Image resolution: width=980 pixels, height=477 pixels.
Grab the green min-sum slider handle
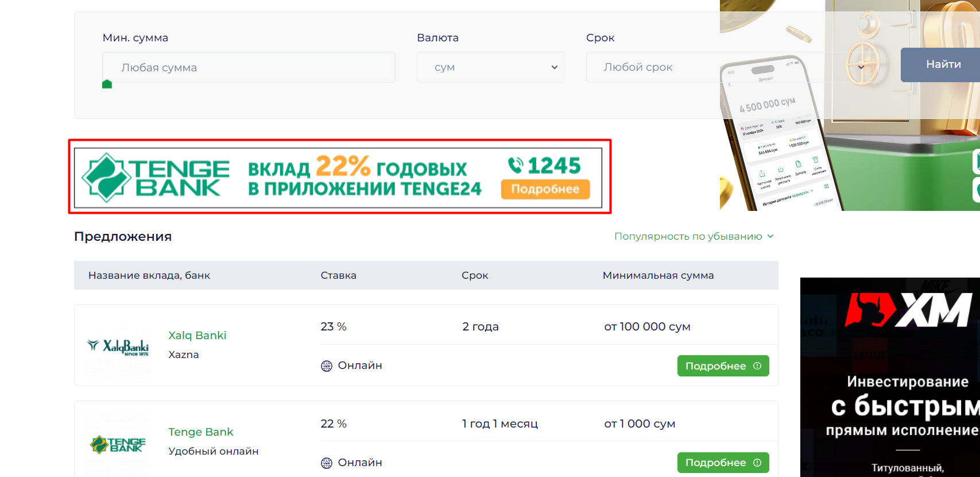[x=107, y=84]
